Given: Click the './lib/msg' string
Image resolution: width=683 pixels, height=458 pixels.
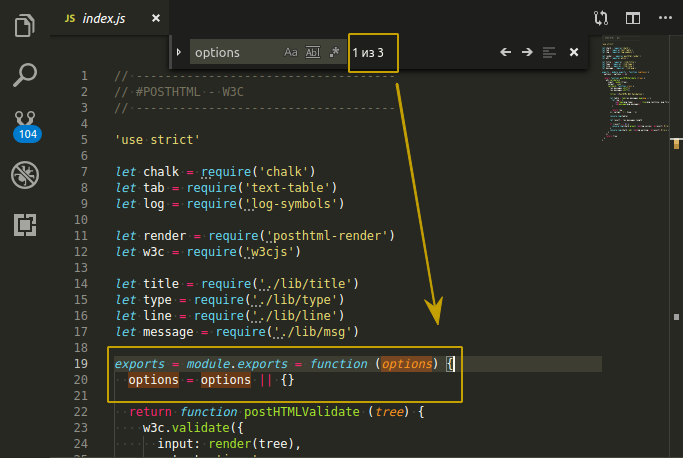Looking at the screenshot, I should pos(312,332).
